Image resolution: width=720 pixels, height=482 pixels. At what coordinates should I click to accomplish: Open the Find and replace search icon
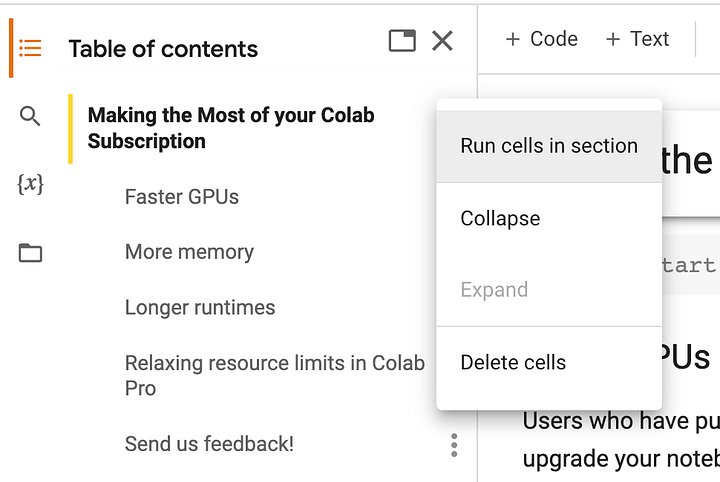(x=31, y=116)
